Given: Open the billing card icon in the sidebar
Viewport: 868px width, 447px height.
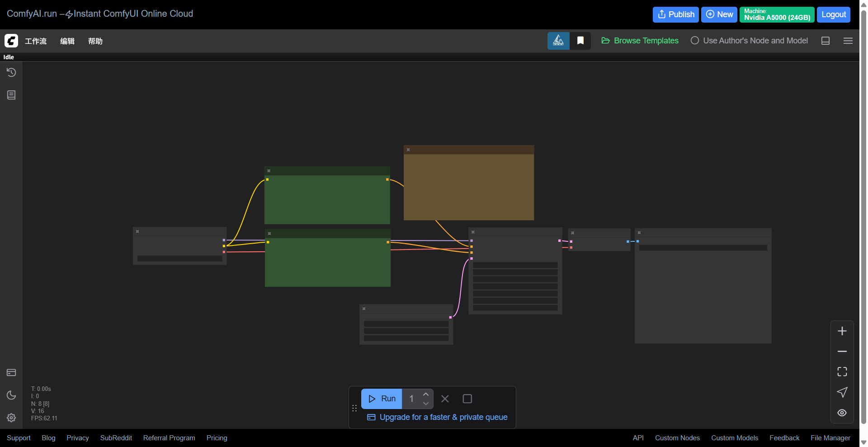Looking at the screenshot, I should point(11,372).
